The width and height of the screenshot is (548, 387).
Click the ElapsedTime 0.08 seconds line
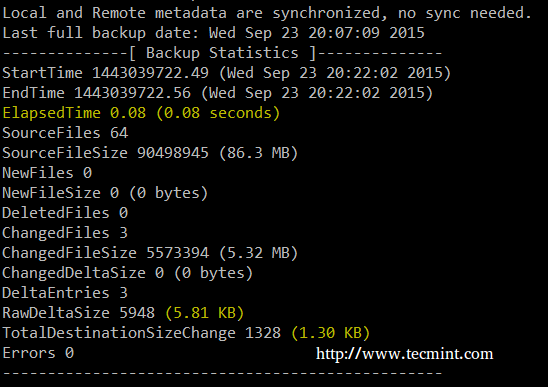coord(141,113)
